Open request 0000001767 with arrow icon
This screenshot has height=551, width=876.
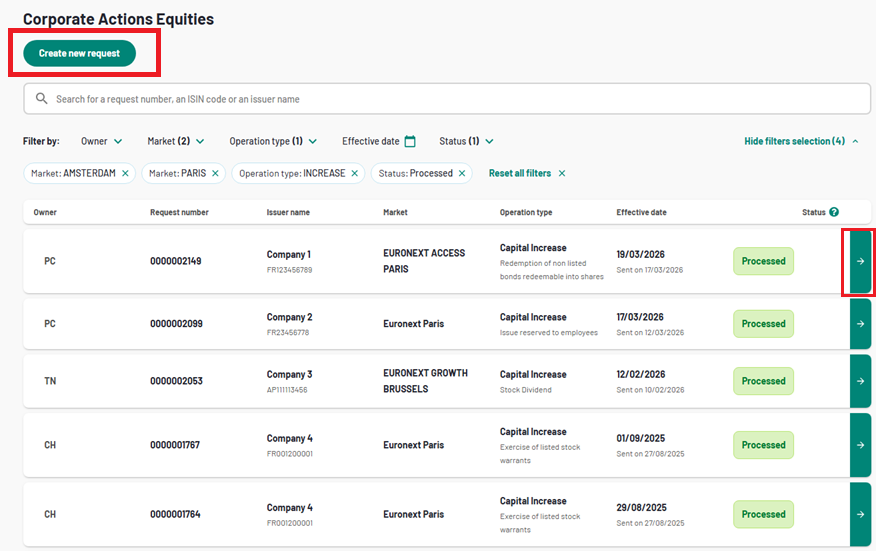[860, 445]
